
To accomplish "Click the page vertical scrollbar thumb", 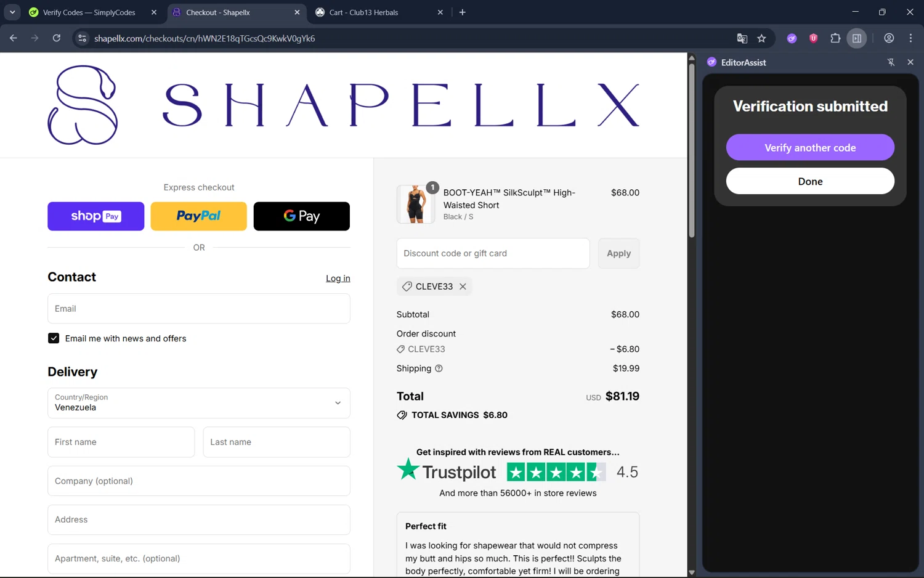I will point(692,150).
